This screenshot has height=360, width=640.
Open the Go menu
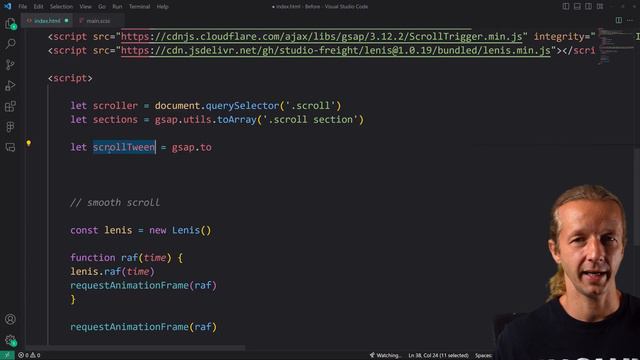102,7
